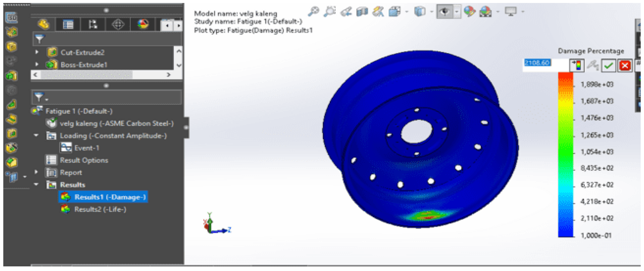Open Result Options in the study tree
This screenshot has height=271, width=644.
84,160
